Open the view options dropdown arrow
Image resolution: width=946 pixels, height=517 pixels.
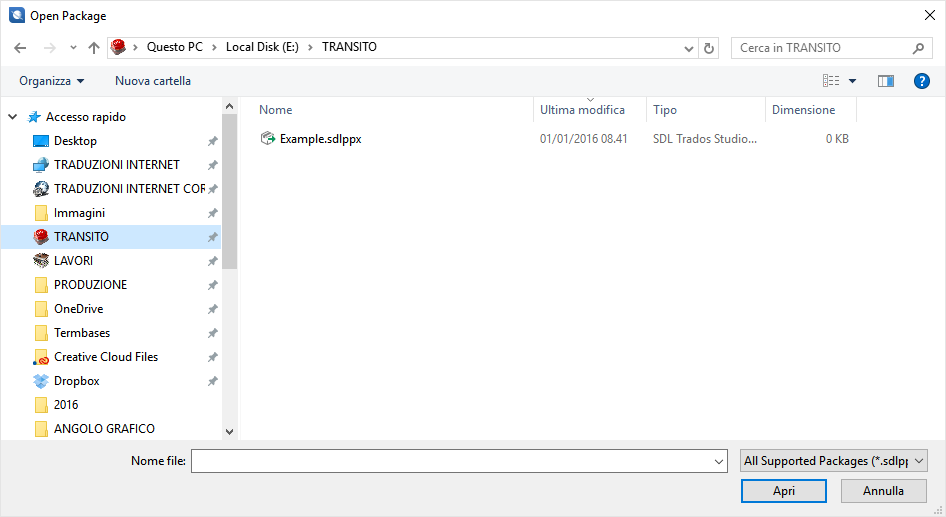[852, 81]
